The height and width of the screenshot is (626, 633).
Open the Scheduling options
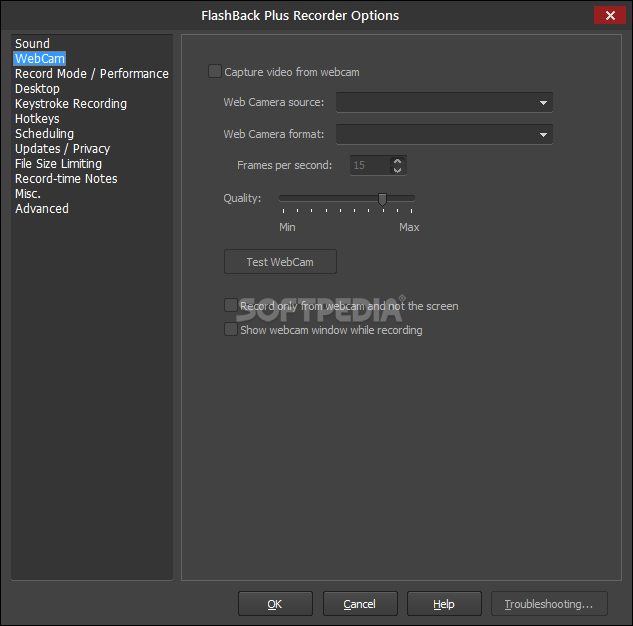[44, 134]
